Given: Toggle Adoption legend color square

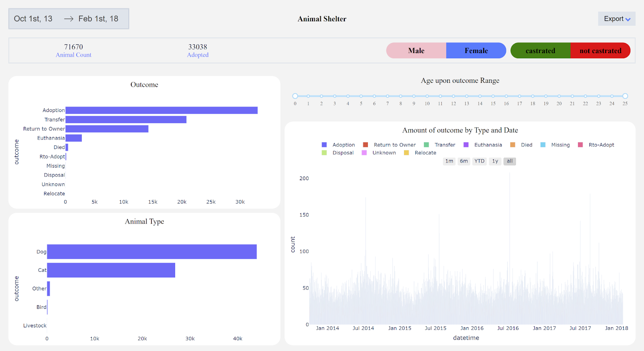Looking at the screenshot, I should (x=324, y=145).
